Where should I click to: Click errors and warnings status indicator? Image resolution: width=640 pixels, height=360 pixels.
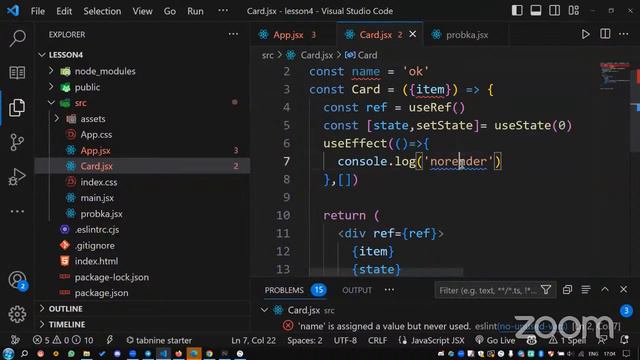pos(63,340)
